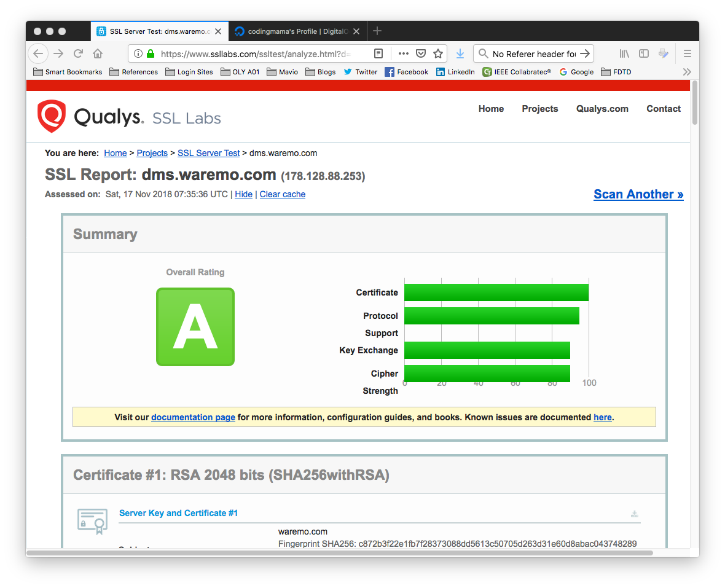Save page to Pocket icon
This screenshot has height=588, width=725.
click(421, 53)
